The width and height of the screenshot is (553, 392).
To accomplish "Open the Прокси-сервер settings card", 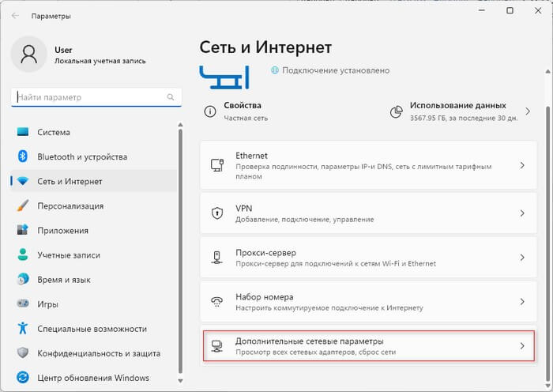I will click(x=369, y=257).
